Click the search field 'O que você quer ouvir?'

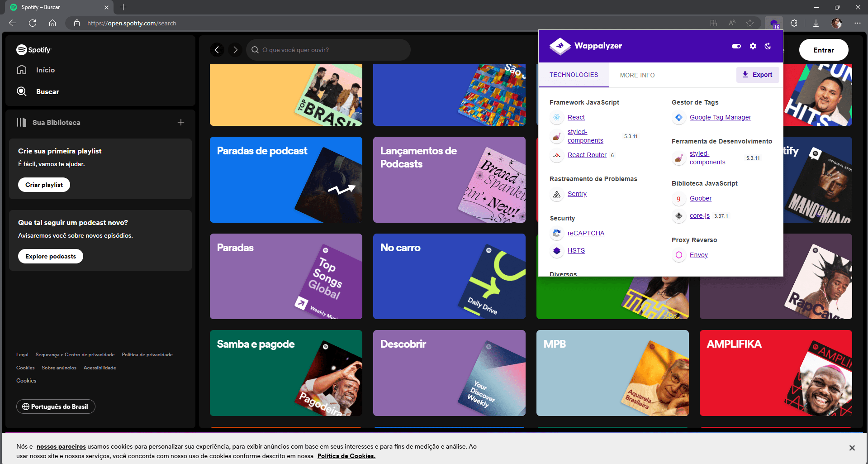(328, 50)
